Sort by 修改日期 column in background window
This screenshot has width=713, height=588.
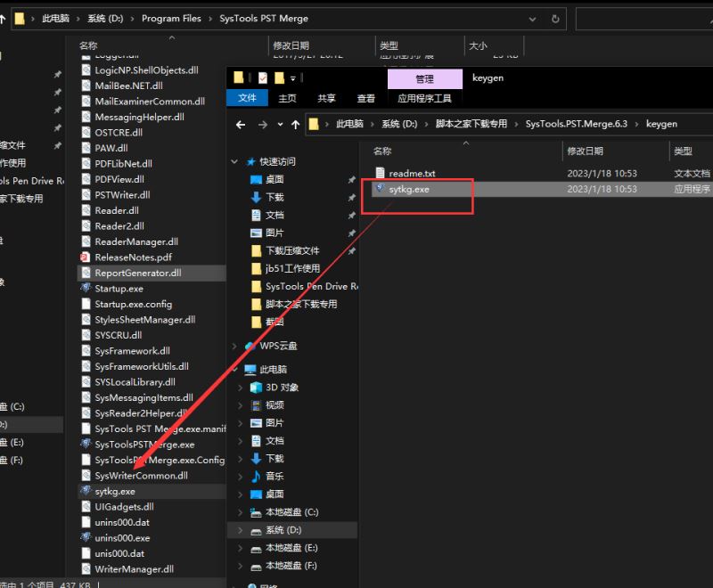(x=291, y=45)
